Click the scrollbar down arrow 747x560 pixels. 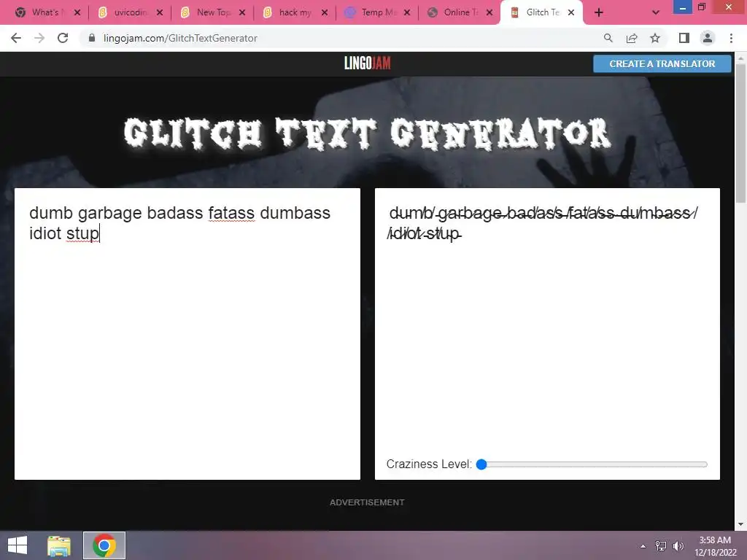click(x=740, y=524)
